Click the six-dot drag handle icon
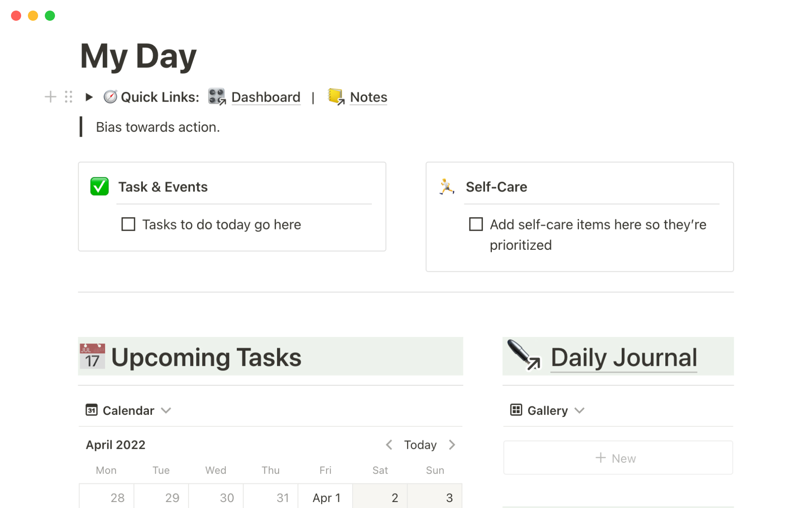Image resolution: width=812 pixels, height=508 pixels. tap(69, 97)
